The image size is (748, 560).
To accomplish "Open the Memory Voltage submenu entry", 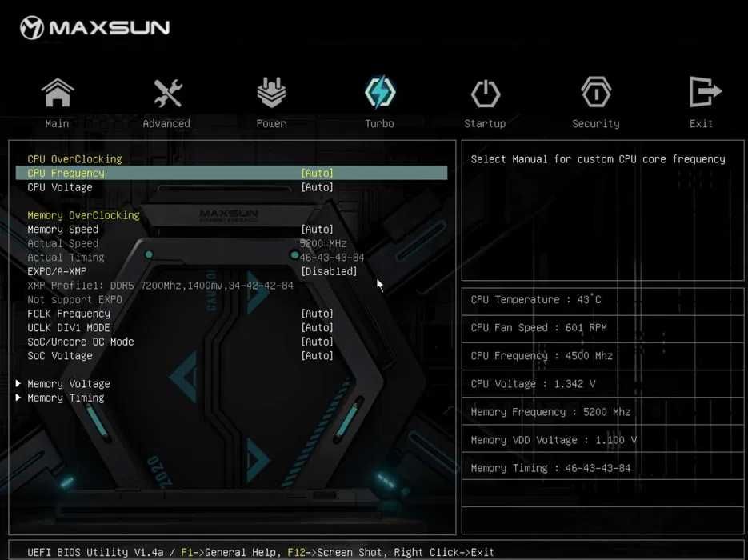I will (x=69, y=383).
